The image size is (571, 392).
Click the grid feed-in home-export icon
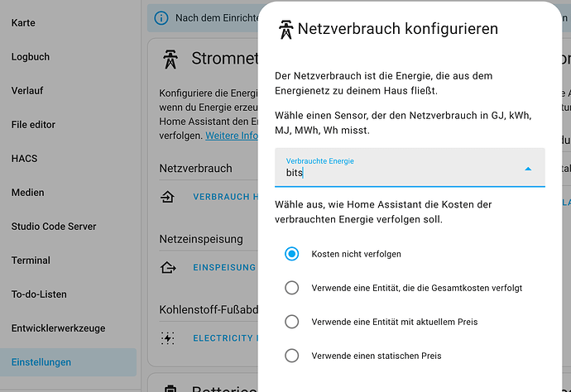(x=168, y=267)
